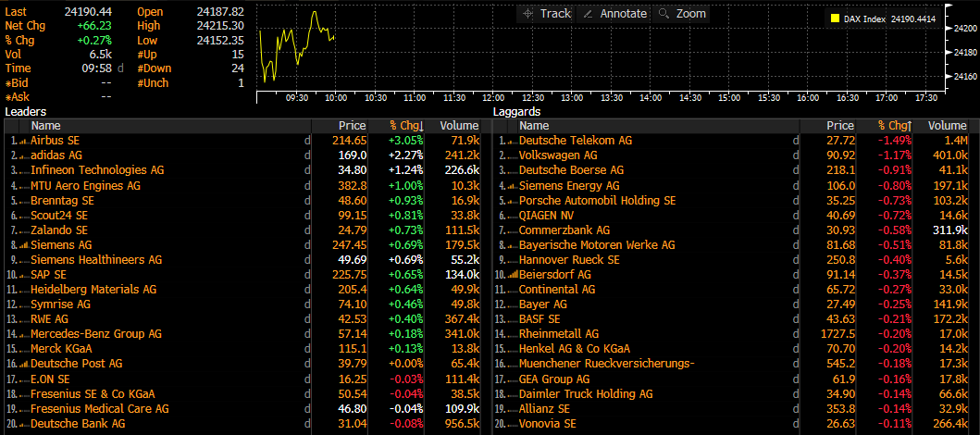Select the Annotate pencil tool
Image resolution: width=980 pixels, height=435 pixels.
(x=614, y=14)
